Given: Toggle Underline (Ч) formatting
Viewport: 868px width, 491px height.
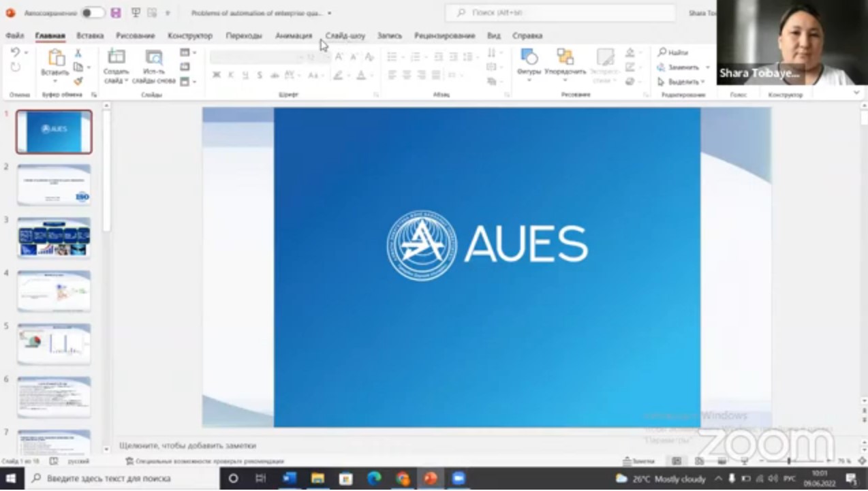Looking at the screenshot, I should 245,75.
